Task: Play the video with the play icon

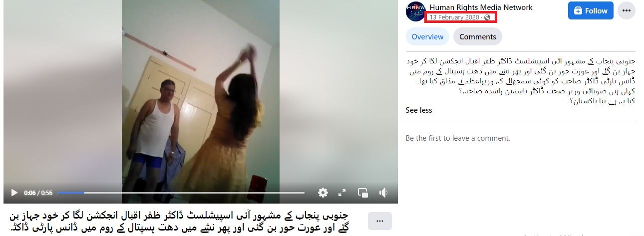Action: pyautogui.click(x=14, y=193)
